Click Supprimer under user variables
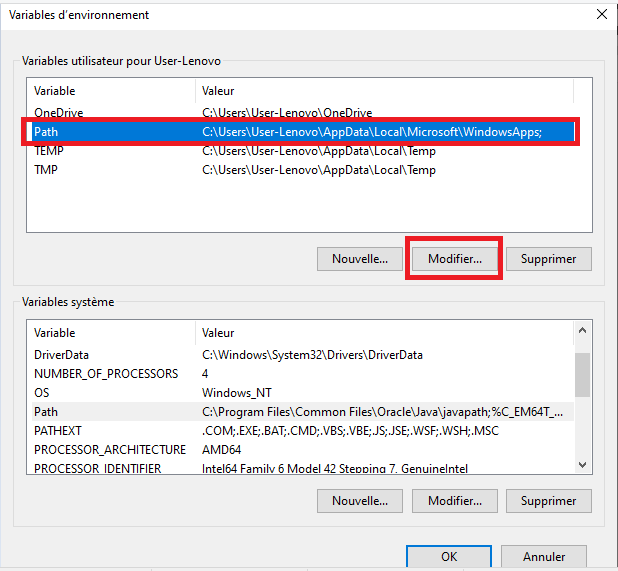Image resolution: width=618 pixels, height=571 pixels. click(549, 259)
